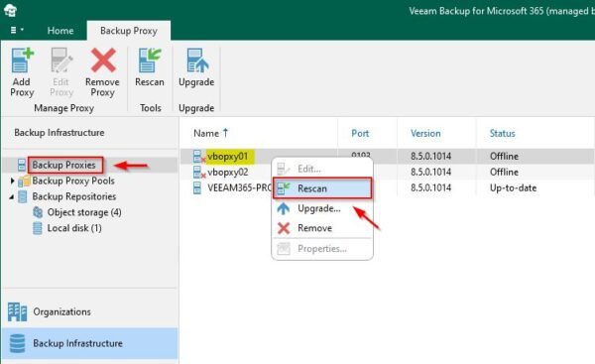595x364 pixels.
Task: Click the Organizations buildings icon
Action: [x=18, y=312]
